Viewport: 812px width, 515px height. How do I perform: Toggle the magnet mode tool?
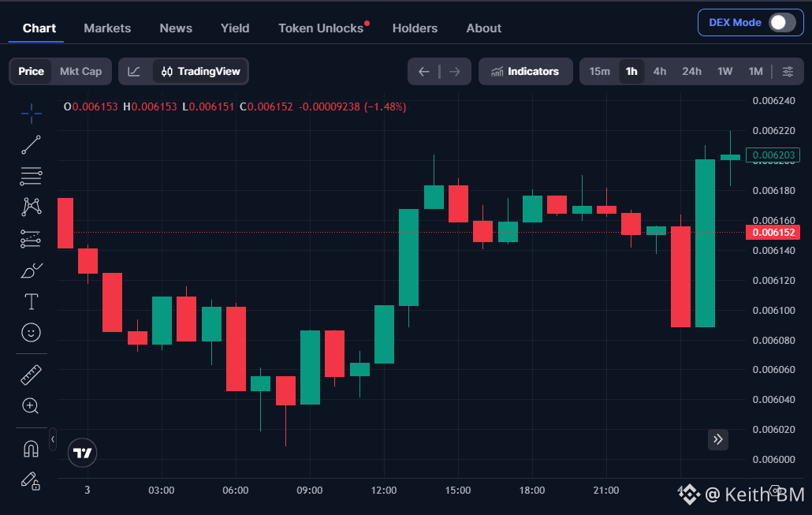pyautogui.click(x=31, y=449)
